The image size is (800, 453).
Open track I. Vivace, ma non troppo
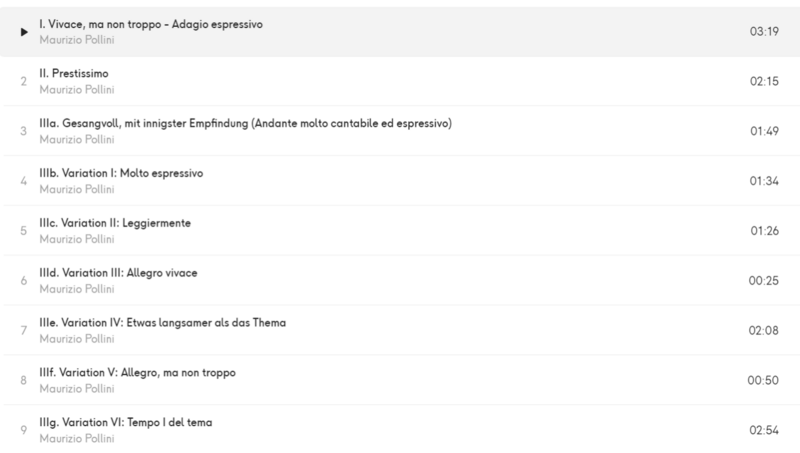tap(151, 24)
